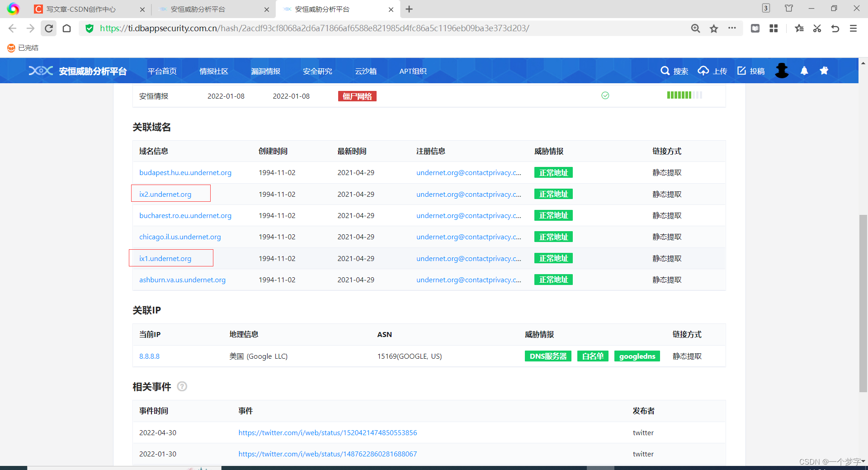Open budapest.hu.eu.undernet.org domain link

[185, 173]
